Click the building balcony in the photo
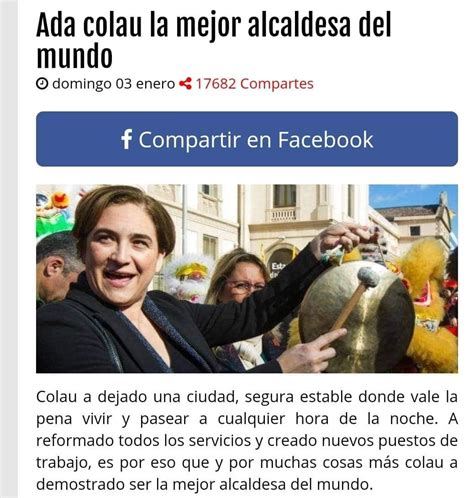Image resolution: width=474 pixels, height=498 pixels. (283, 214)
